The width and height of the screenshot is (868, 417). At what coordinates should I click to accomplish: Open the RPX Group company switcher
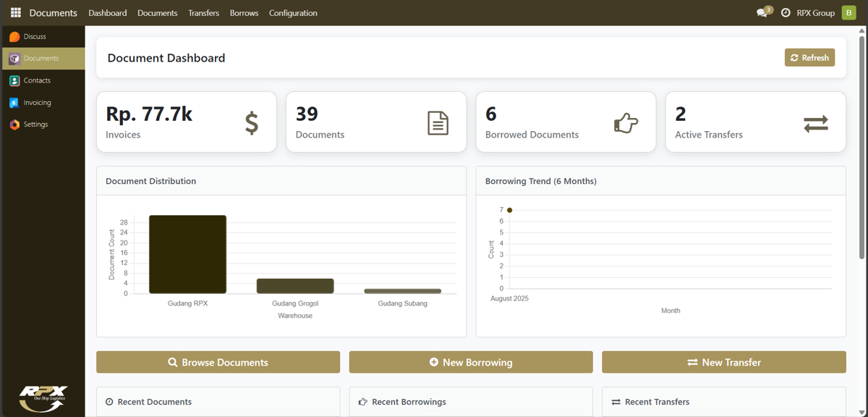point(815,13)
